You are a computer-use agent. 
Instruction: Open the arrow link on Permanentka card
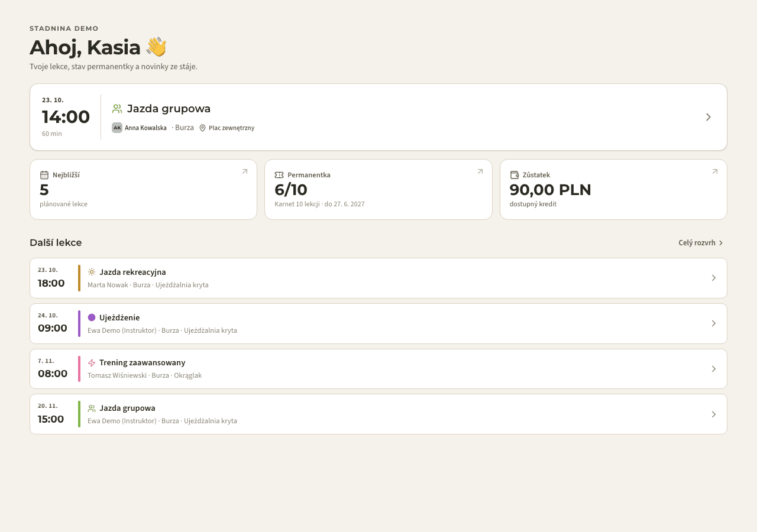[x=480, y=171]
